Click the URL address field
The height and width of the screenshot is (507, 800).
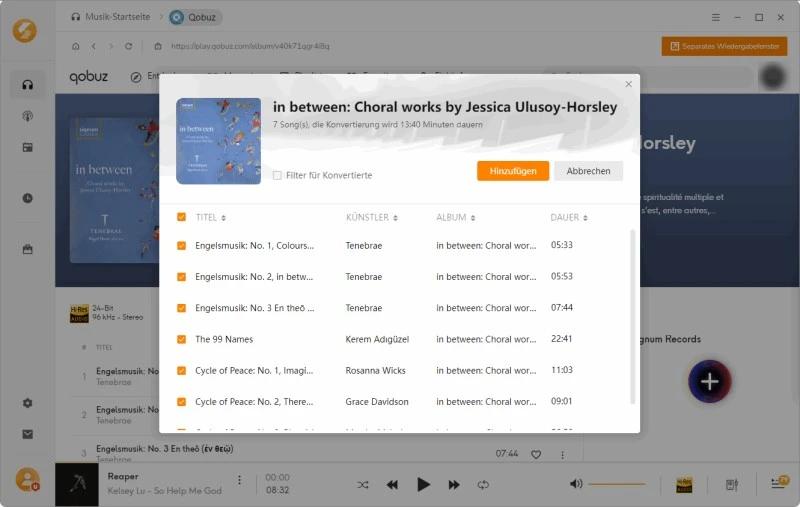click(x=250, y=46)
